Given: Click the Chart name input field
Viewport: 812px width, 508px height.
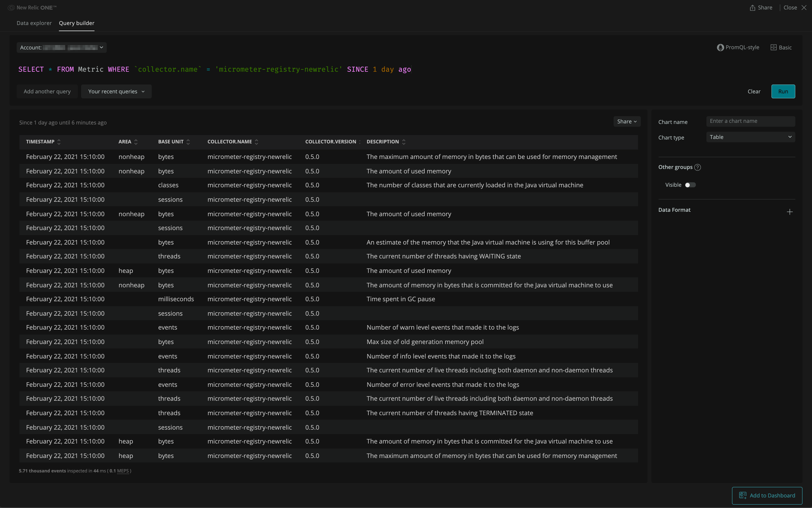Looking at the screenshot, I should click(x=750, y=121).
